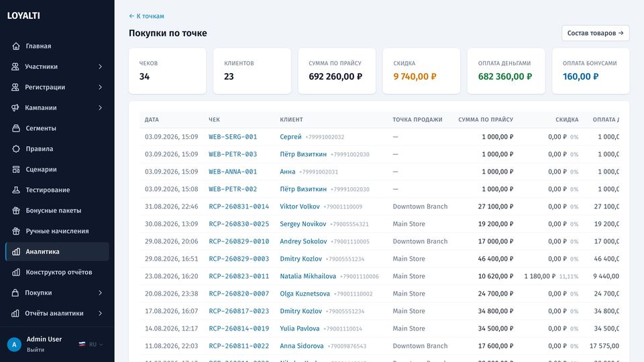Click the Аналитика chart icon
The height and width of the screenshot is (362, 644).
pos(16,251)
